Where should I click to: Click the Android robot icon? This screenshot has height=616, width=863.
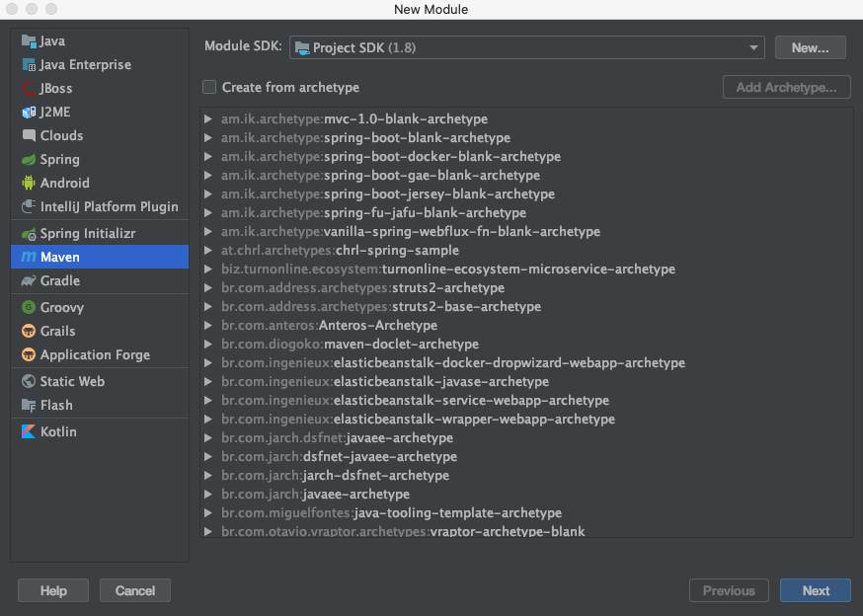(x=29, y=183)
